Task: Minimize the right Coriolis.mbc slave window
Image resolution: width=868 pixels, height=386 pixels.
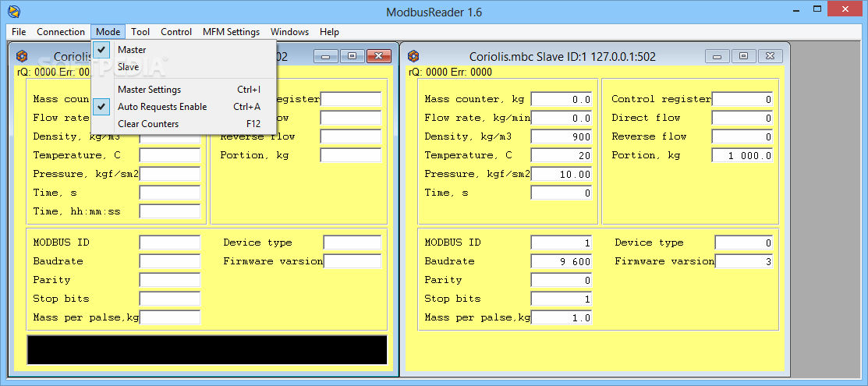Action: [x=717, y=56]
